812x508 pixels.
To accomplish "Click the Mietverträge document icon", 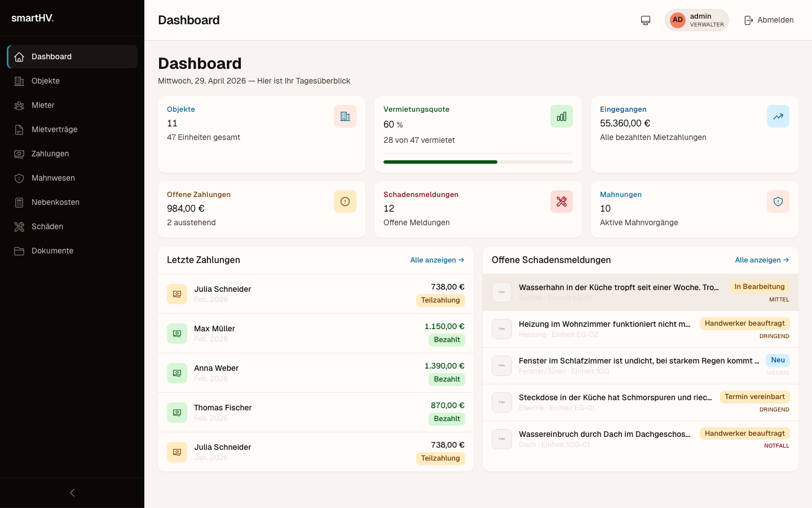I will 19,129.
